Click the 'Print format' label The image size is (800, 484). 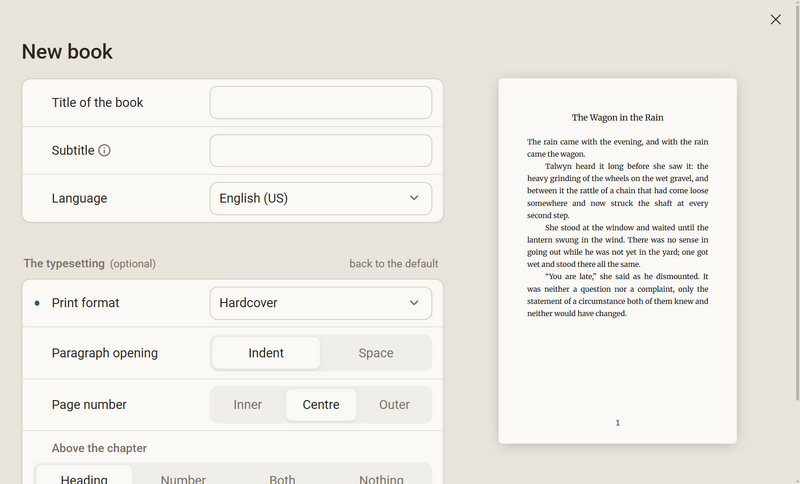[85, 303]
